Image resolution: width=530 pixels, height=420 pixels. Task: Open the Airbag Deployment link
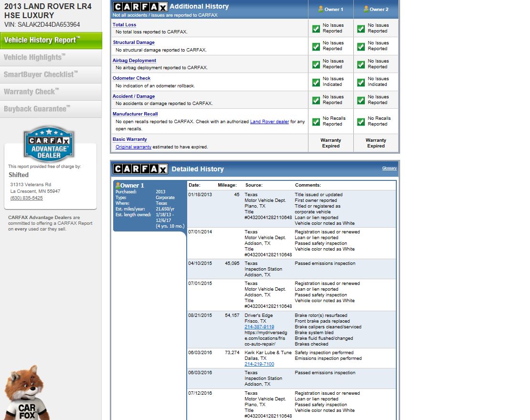[134, 61]
